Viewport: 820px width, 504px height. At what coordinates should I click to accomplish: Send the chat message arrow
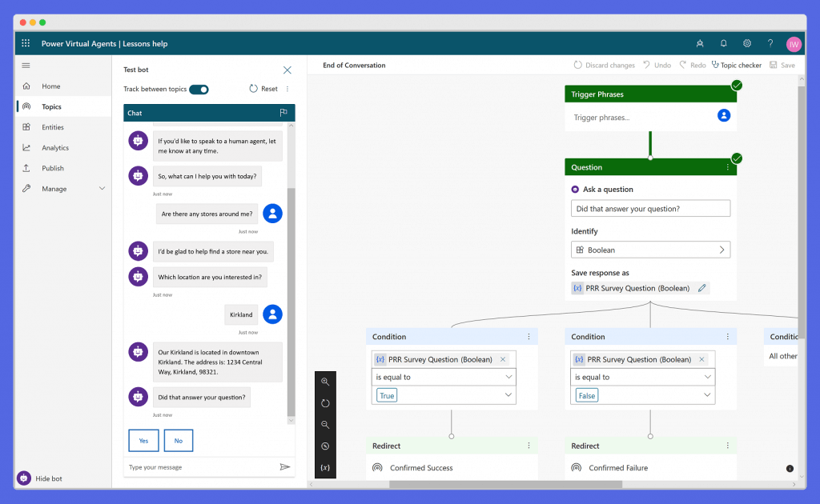284,467
